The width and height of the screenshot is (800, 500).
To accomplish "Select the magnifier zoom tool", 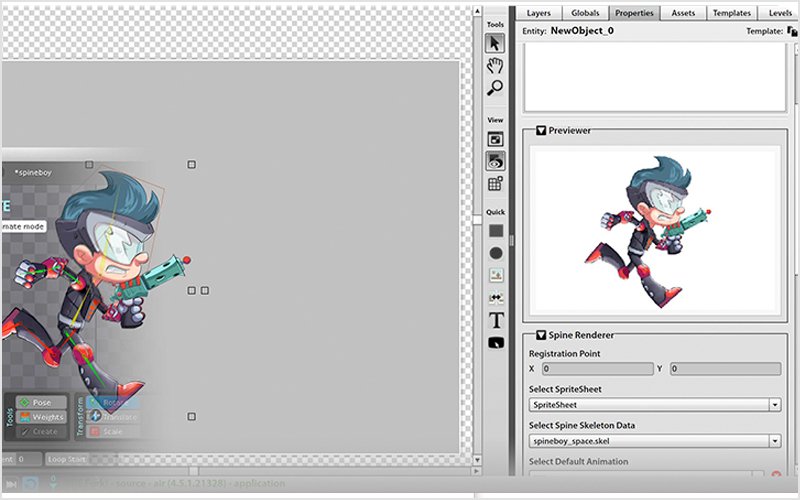I will tap(494, 88).
